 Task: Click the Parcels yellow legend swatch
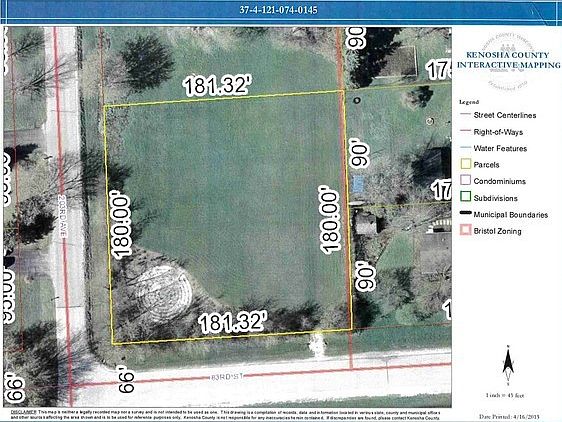[x=465, y=164]
